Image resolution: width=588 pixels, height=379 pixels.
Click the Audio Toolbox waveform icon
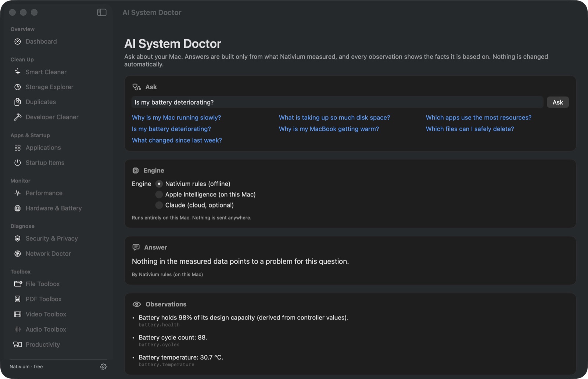(18, 329)
